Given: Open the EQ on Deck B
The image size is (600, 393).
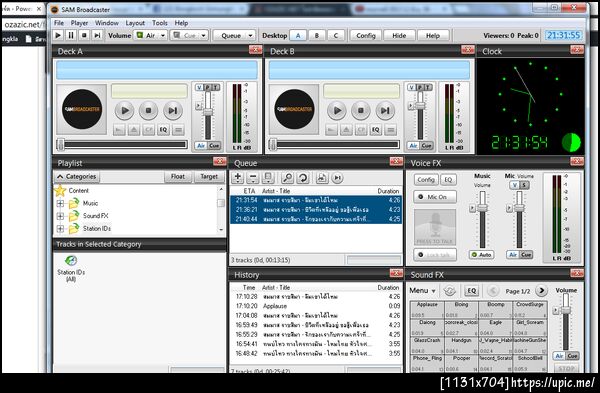Looking at the screenshot, I should click(376, 130).
